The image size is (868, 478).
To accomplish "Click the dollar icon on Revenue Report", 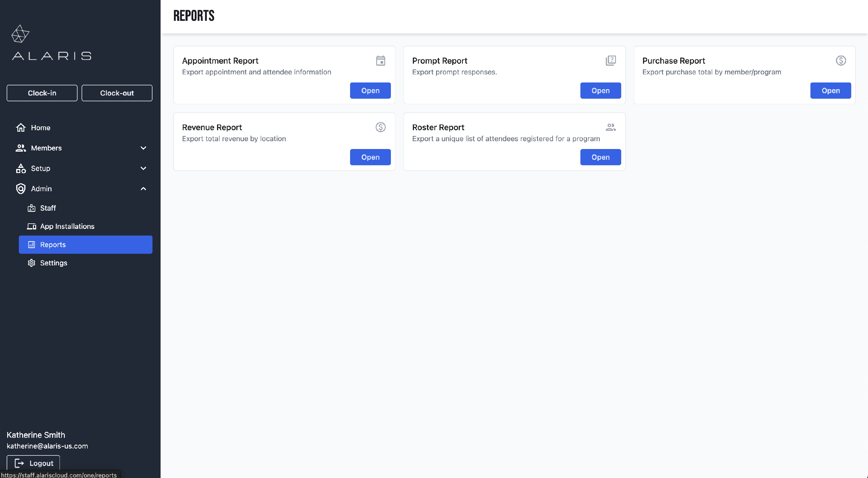I will (380, 127).
